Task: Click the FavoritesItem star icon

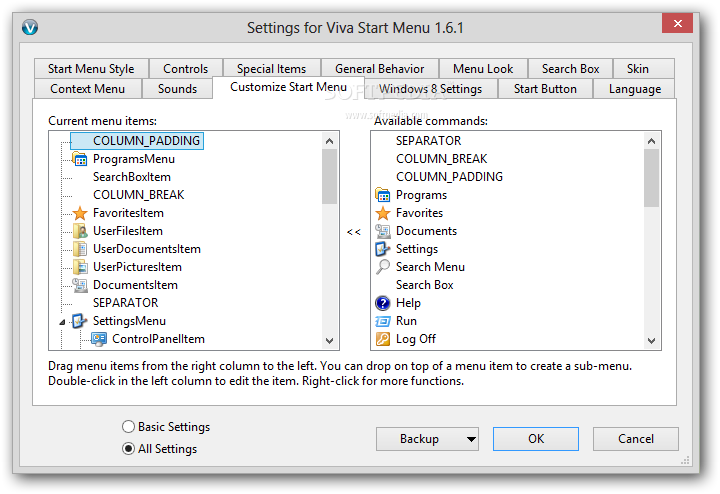Action: [79, 213]
